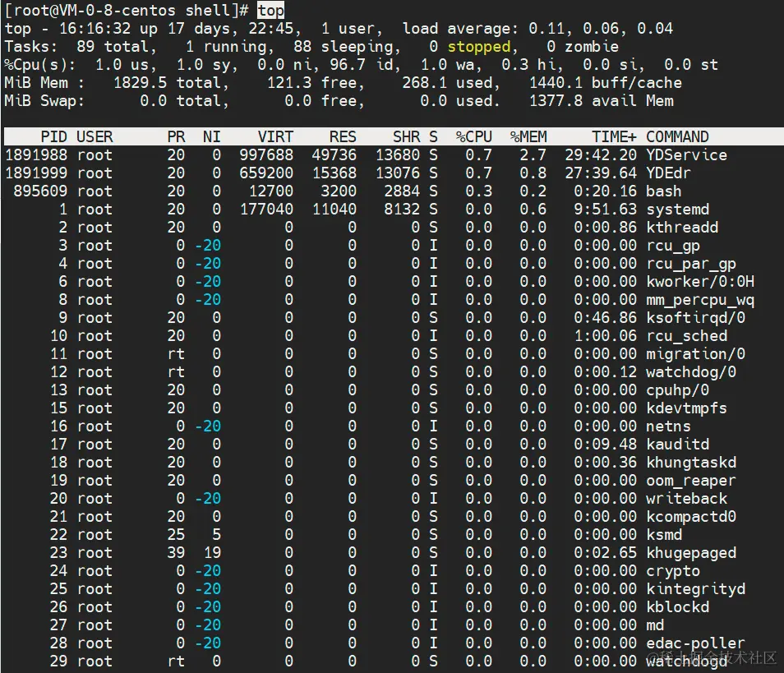Select kcompactd0 command
Screen dimensions: 784x673
point(691,517)
